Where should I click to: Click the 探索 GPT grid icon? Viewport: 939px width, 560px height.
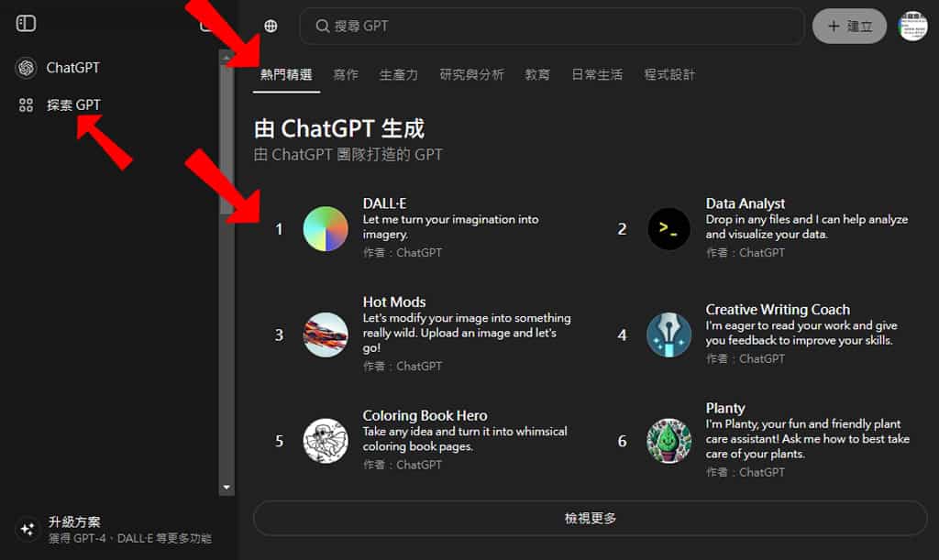pyautogui.click(x=26, y=105)
